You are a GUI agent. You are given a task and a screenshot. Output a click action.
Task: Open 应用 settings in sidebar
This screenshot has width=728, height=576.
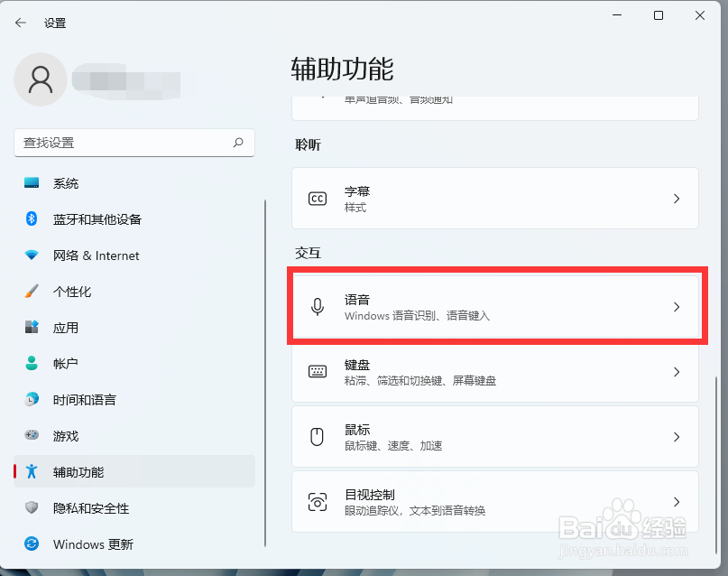[x=134, y=328]
